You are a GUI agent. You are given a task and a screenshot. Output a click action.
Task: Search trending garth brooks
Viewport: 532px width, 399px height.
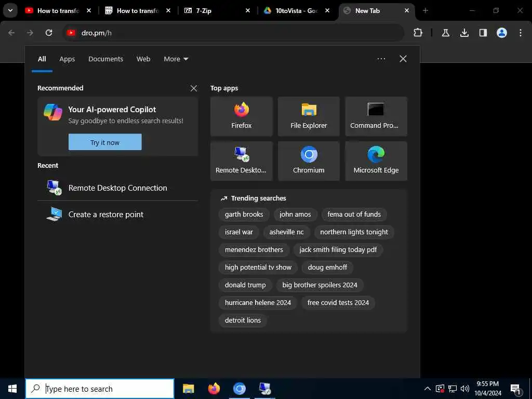(x=244, y=215)
